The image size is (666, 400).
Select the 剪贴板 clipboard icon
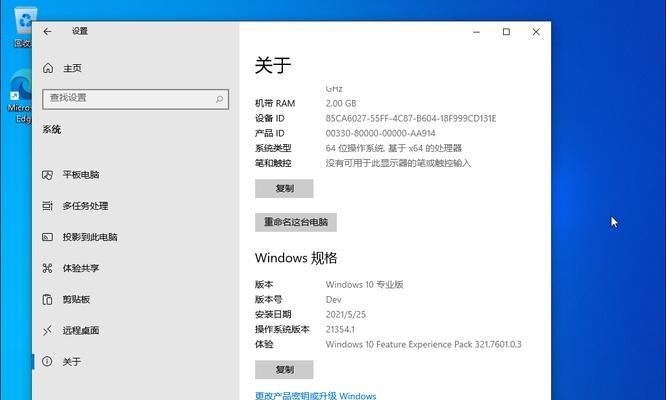[x=48, y=299]
